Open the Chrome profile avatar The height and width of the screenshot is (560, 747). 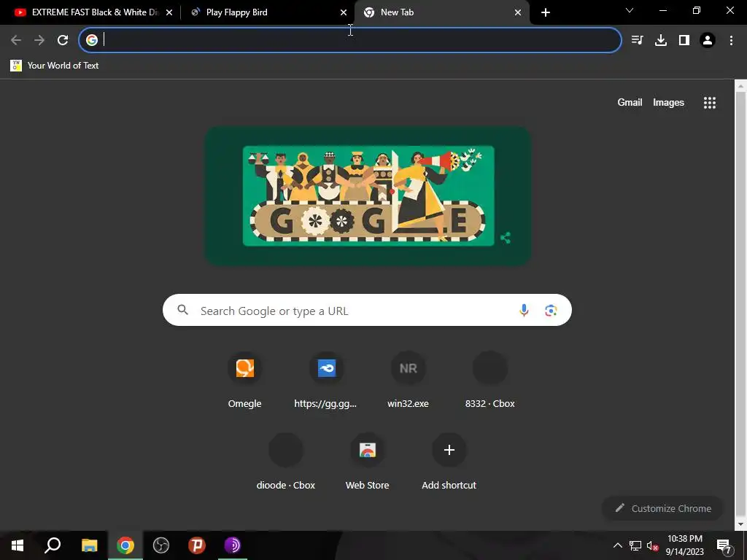tap(708, 40)
